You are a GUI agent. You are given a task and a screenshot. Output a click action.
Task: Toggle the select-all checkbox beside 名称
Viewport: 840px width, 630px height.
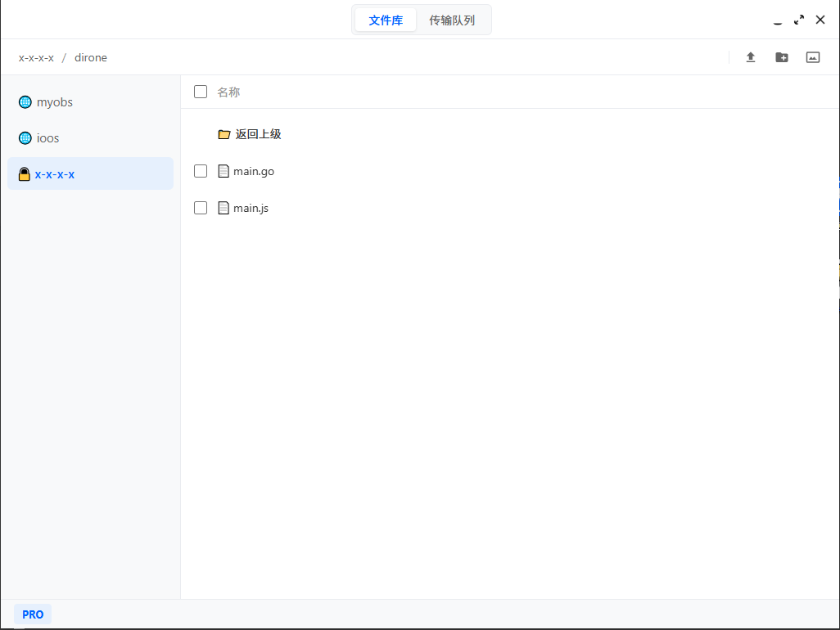(x=201, y=92)
